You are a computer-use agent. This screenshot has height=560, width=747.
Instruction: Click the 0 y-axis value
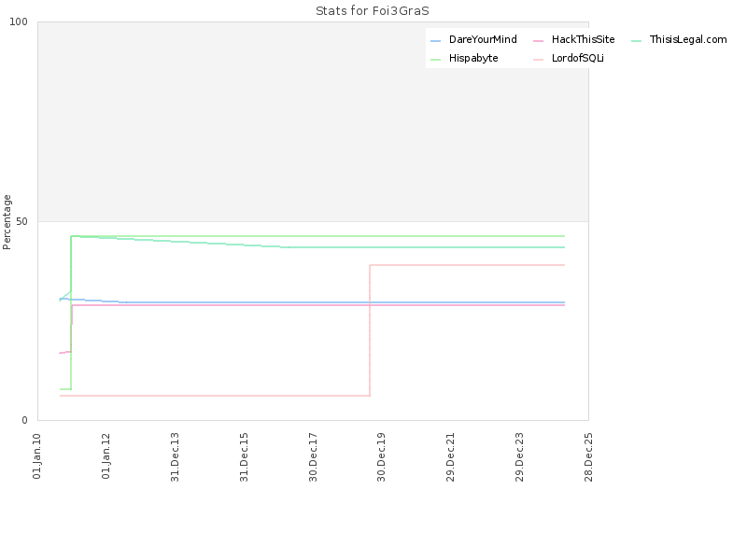(x=25, y=420)
